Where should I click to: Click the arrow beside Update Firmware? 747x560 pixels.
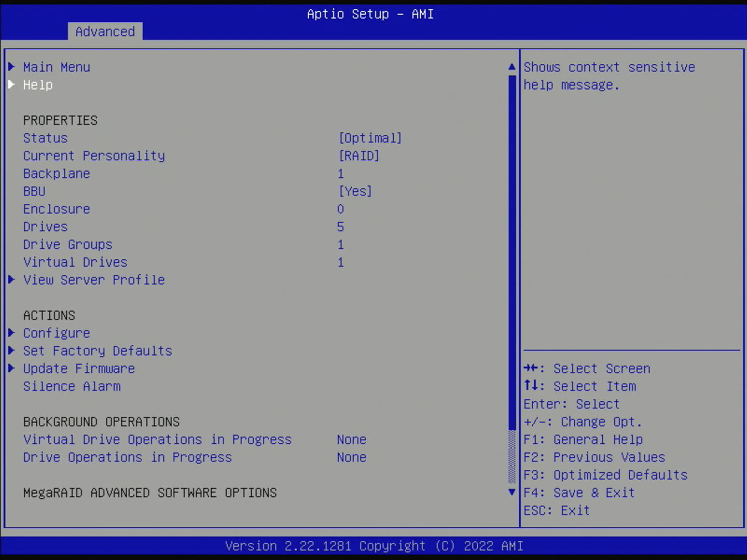[x=11, y=368]
